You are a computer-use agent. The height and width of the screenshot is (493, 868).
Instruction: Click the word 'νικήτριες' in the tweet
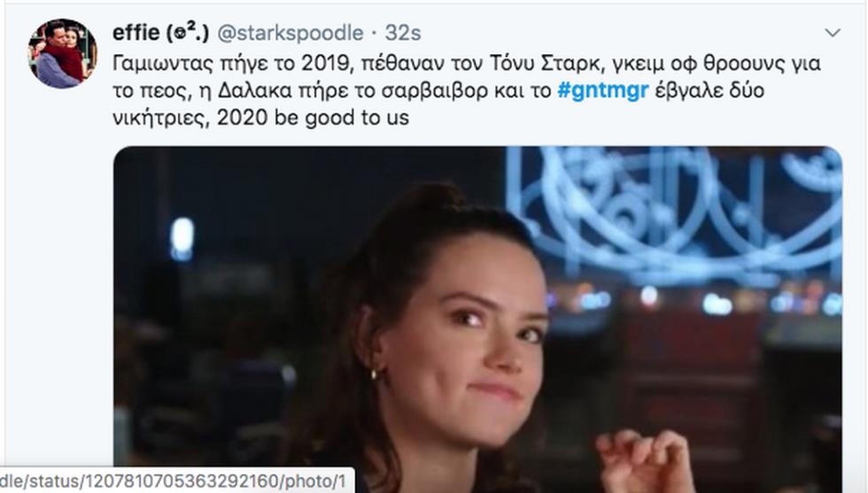[x=161, y=118]
